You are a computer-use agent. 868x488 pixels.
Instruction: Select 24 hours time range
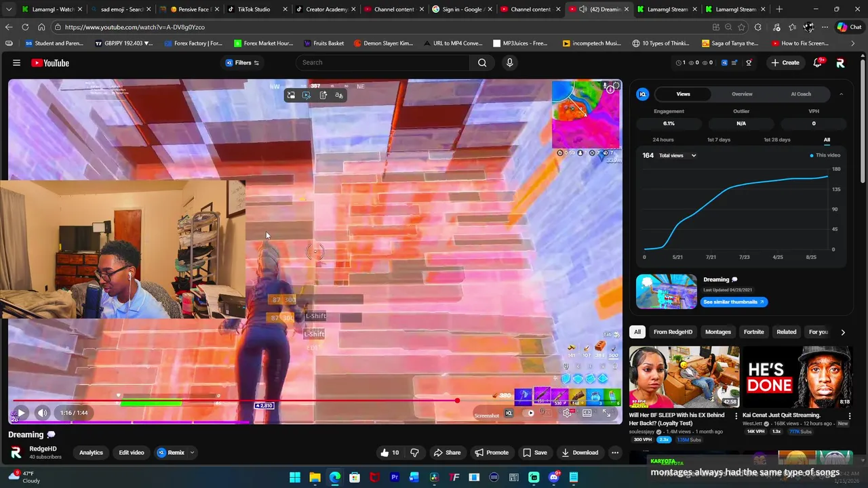[663, 140]
